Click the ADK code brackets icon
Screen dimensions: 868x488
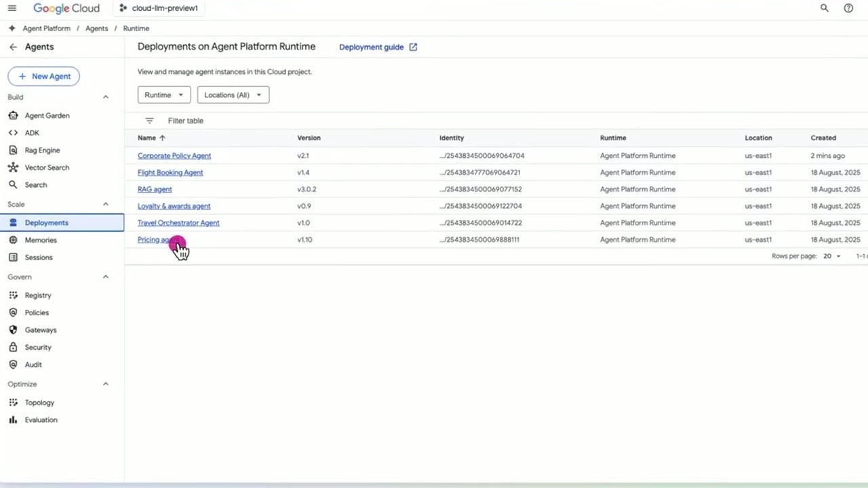pyautogui.click(x=13, y=133)
